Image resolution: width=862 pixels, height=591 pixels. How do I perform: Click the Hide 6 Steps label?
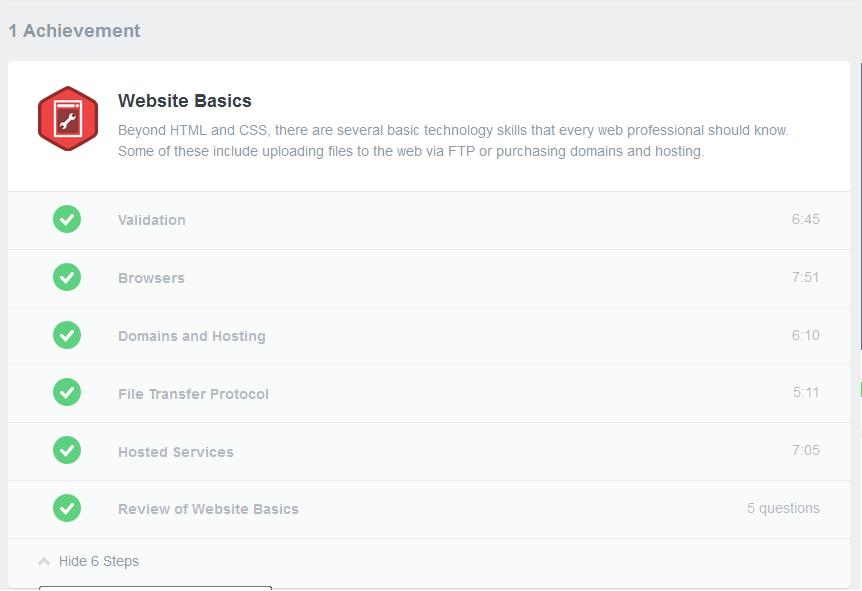point(98,561)
